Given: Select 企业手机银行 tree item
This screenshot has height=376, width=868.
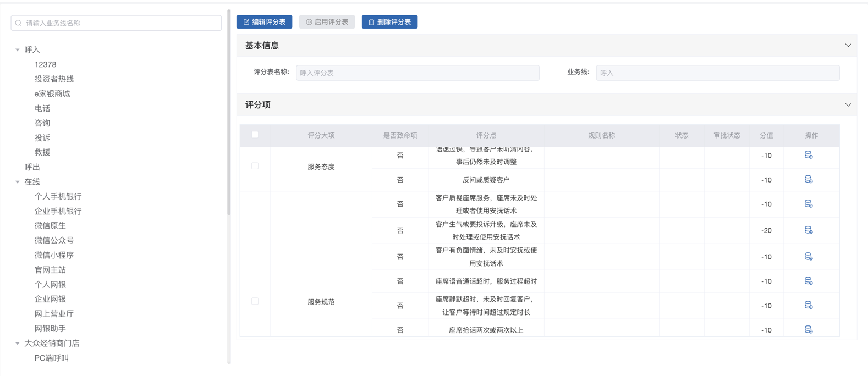Looking at the screenshot, I should 58,211.
